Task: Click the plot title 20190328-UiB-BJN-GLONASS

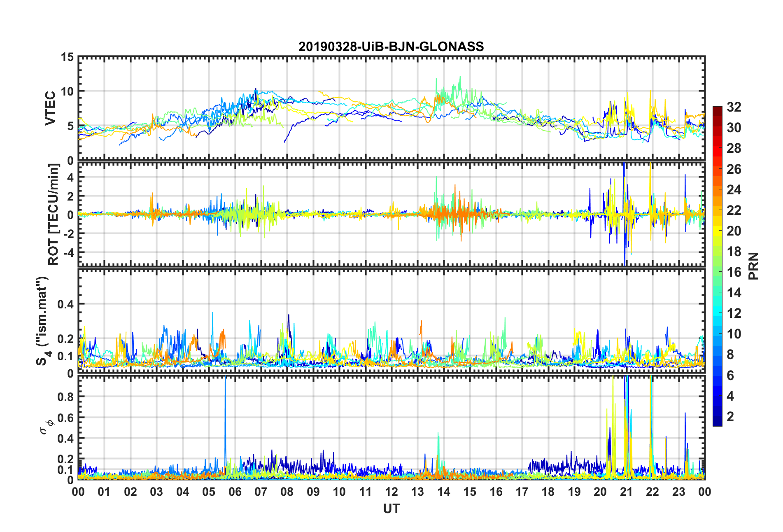Action: (391, 47)
